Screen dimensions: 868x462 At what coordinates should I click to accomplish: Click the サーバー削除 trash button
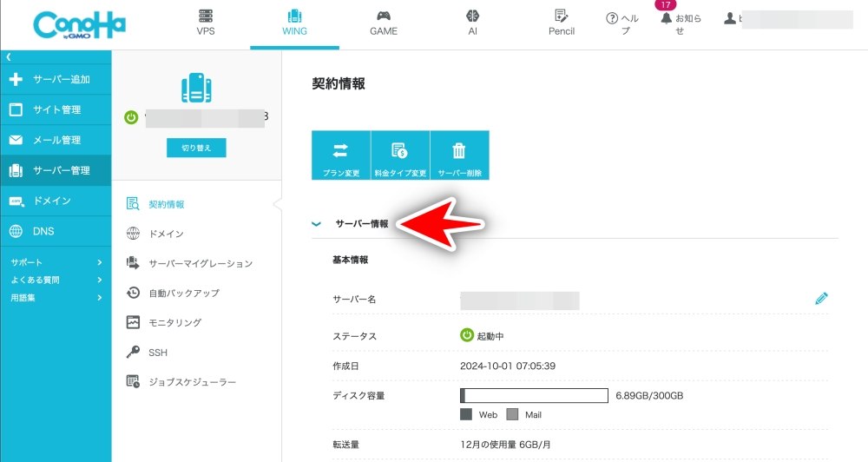459,155
